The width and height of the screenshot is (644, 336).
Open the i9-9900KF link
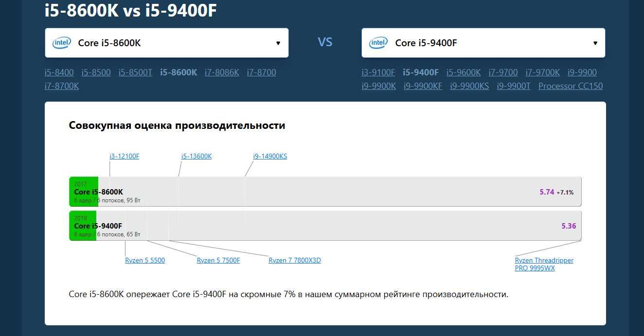coord(423,86)
